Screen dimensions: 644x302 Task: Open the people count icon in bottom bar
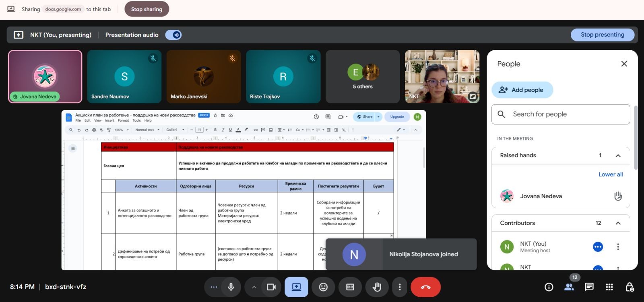pyautogui.click(x=569, y=287)
